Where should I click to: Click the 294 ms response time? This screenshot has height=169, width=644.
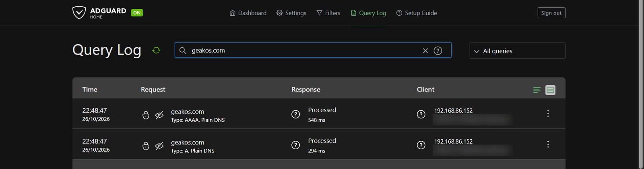(x=317, y=151)
